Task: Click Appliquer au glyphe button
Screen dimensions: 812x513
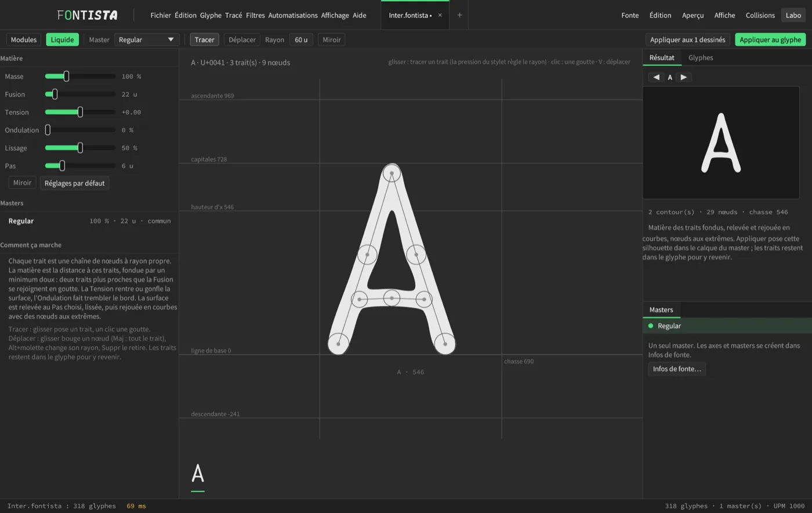Action: 770,39
